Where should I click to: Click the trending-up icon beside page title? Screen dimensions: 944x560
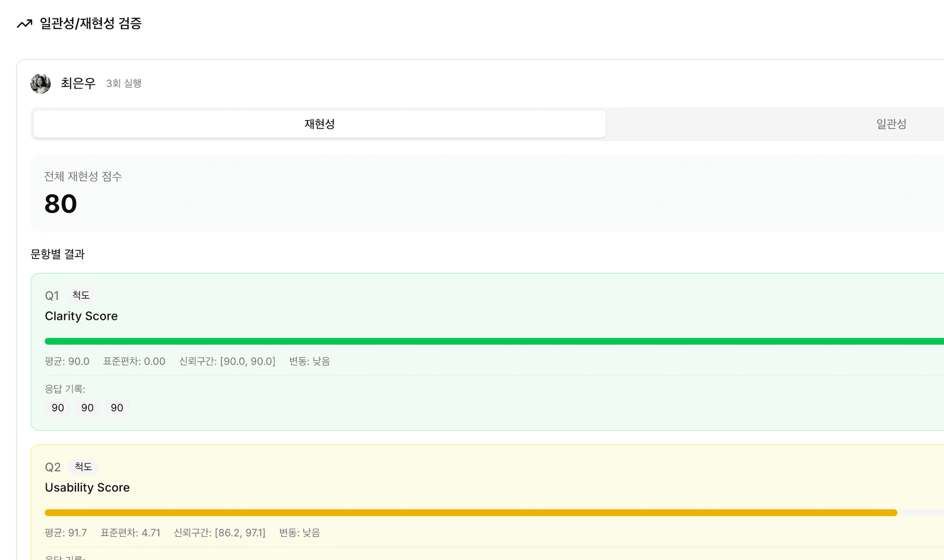coord(24,24)
